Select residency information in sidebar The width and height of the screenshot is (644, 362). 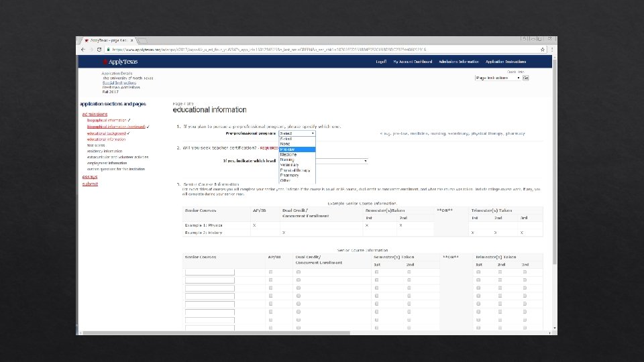pyautogui.click(x=105, y=151)
